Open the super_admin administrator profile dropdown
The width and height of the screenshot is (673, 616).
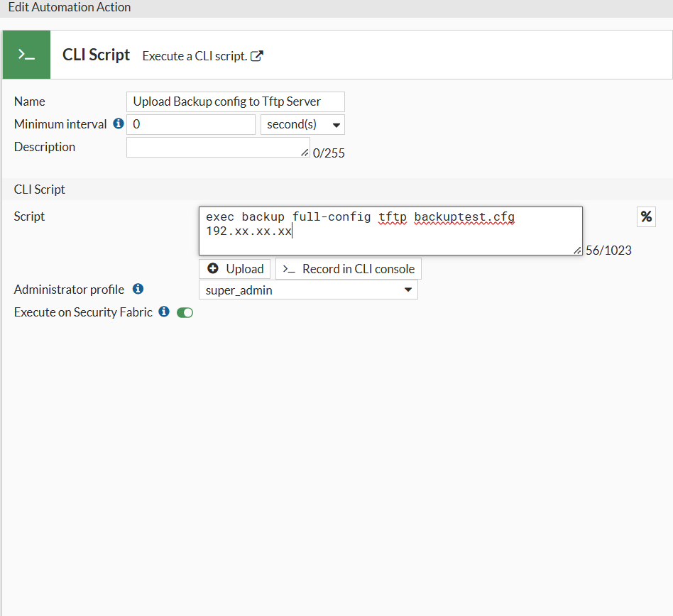coord(308,290)
